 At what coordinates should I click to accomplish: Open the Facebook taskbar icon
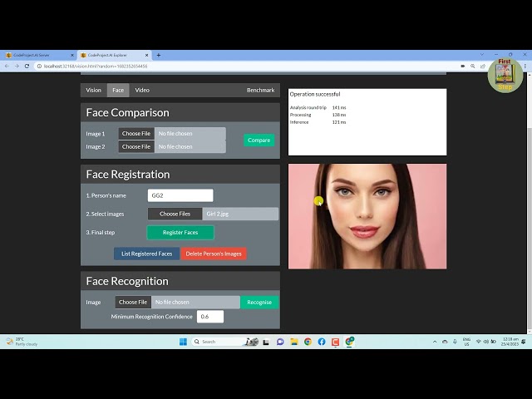click(322, 342)
